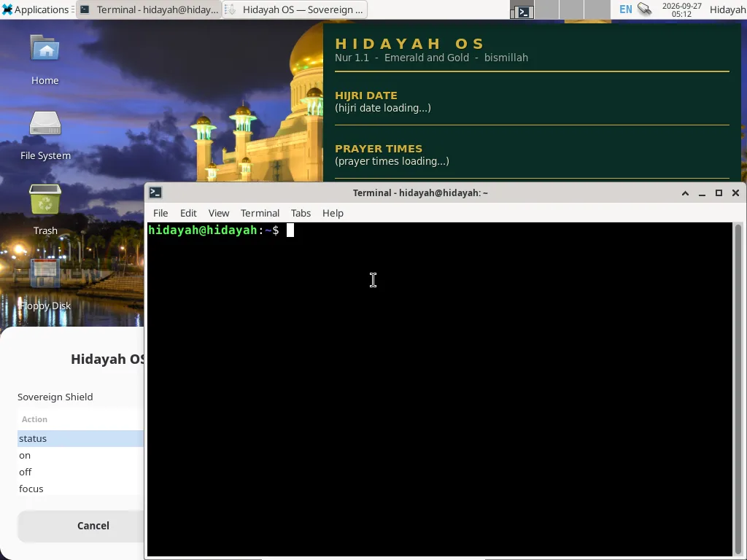The image size is (747, 560).
Task: Select 'on' in Sovereign Shield list
Action: click(x=80, y=455)
